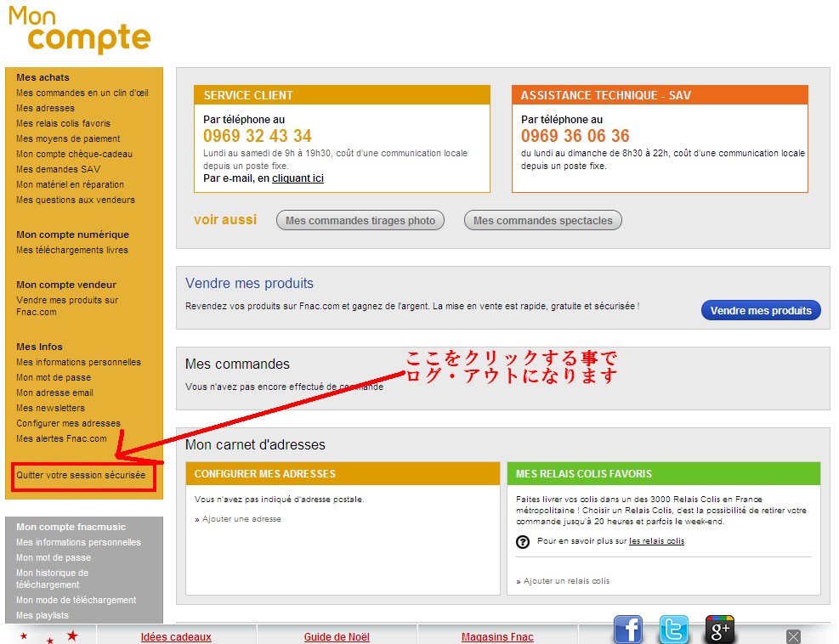
Task: Open the Google Plus icon in the footer
Action: point(720,630)
